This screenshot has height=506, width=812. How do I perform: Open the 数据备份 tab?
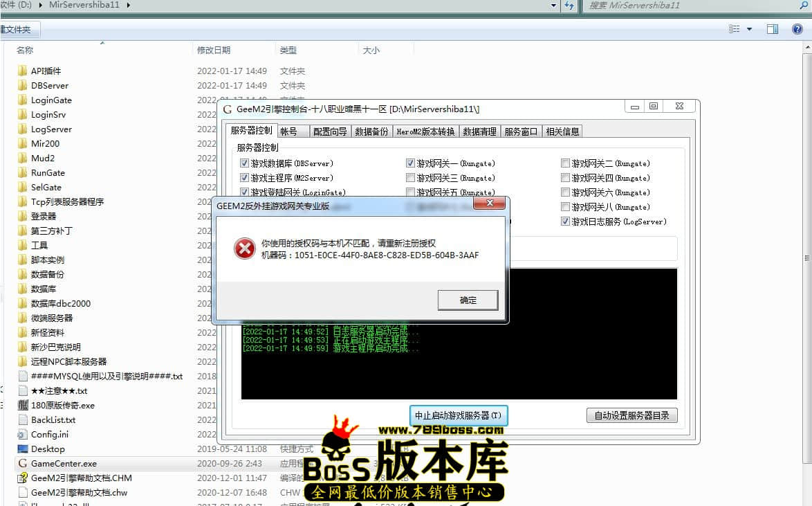[x=371, y=132]
